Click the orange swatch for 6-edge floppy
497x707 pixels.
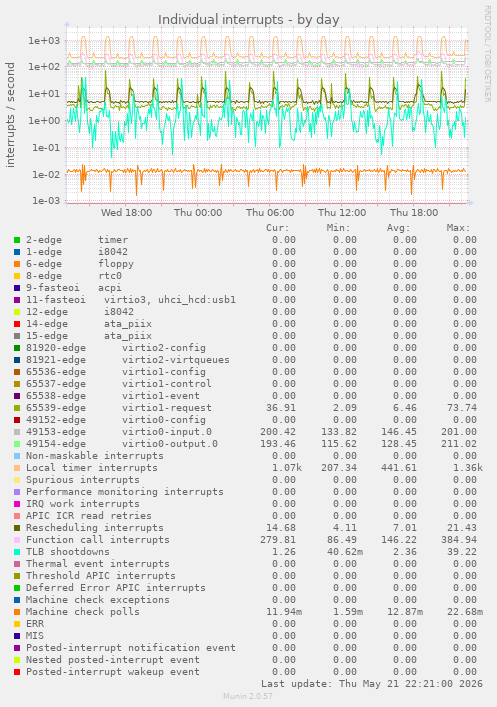click(x=17, y=264)
